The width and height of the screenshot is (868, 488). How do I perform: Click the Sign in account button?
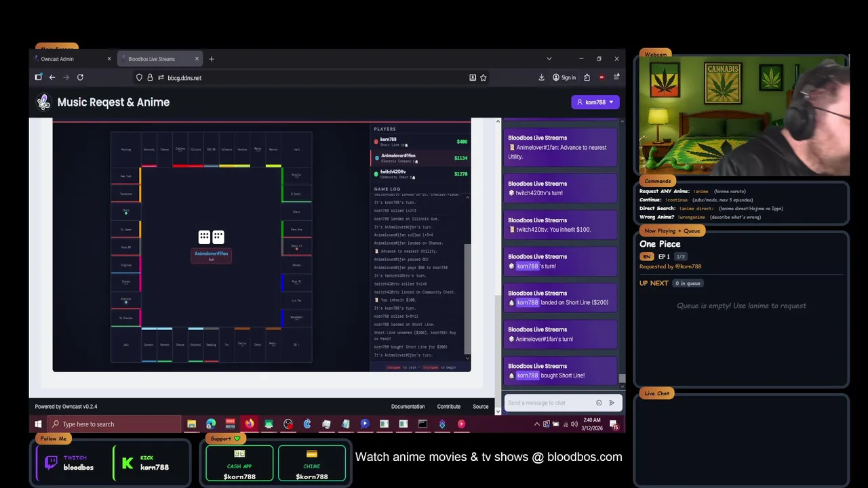(564, 78)
